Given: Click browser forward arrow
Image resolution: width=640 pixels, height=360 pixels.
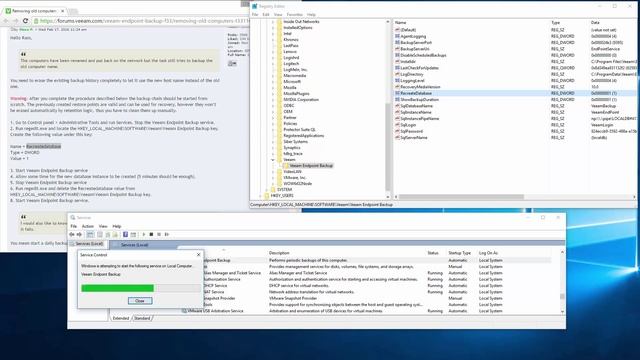Looking at the screenshot, I should 15,21.
